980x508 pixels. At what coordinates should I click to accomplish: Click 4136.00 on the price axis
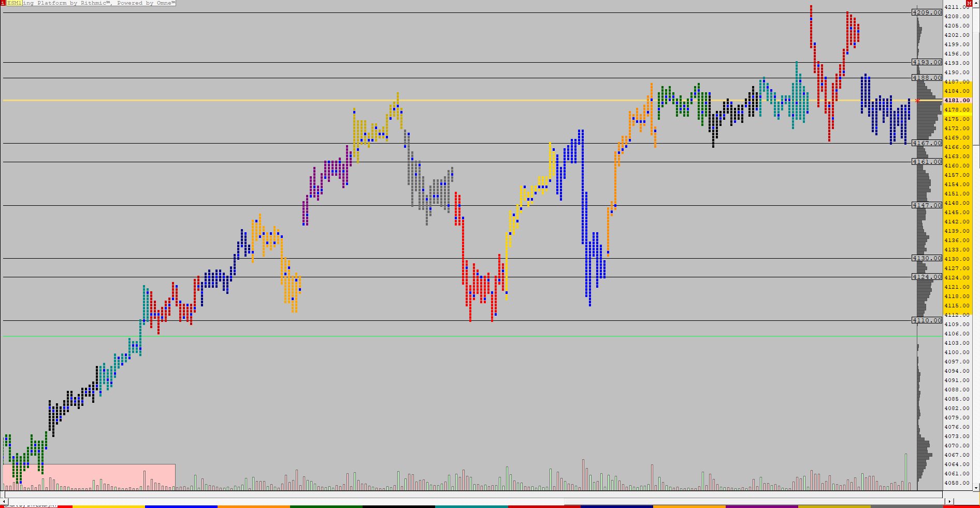tap(957, 241)
